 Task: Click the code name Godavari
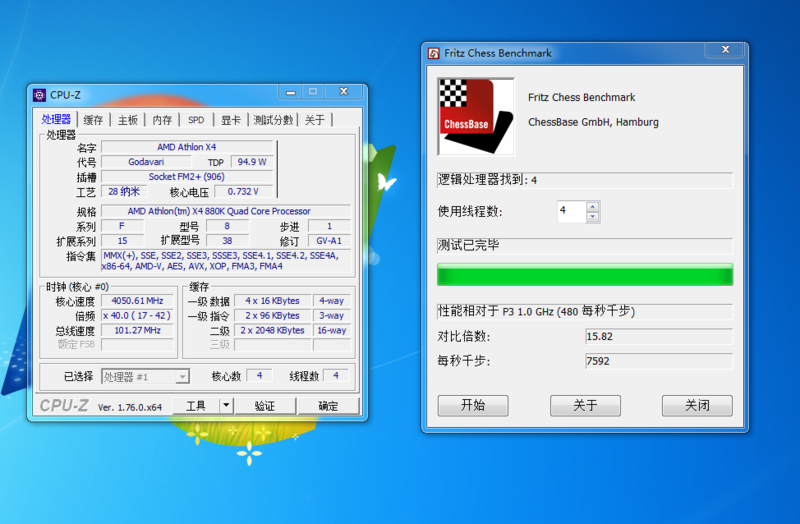pos(146,162)
